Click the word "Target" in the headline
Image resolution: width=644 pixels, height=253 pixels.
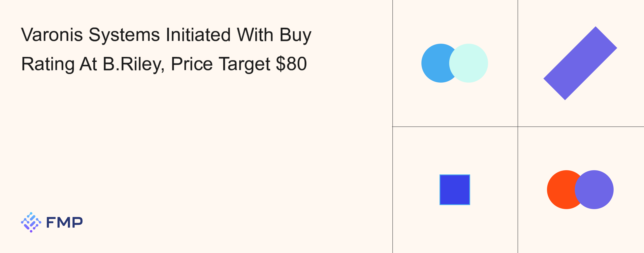tap(244, 64)
